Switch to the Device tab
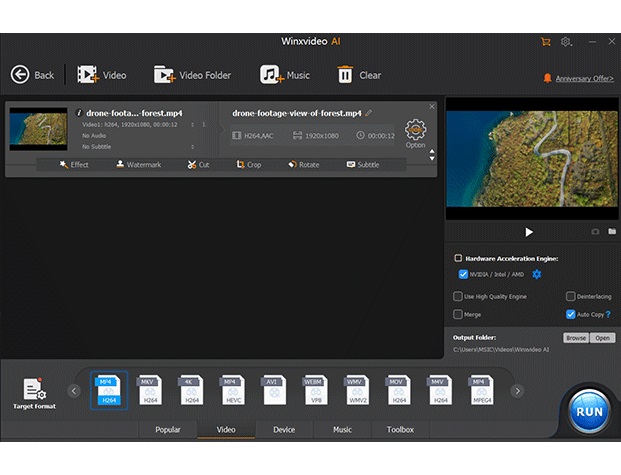 coord(284,430)
